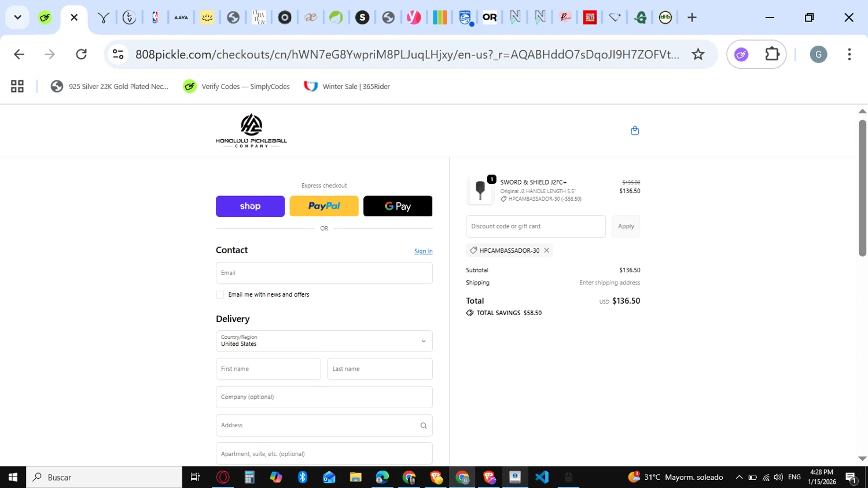Screen dimensions: 868x488
Task: Go back to the previous page
Action: tap(19, 54)
